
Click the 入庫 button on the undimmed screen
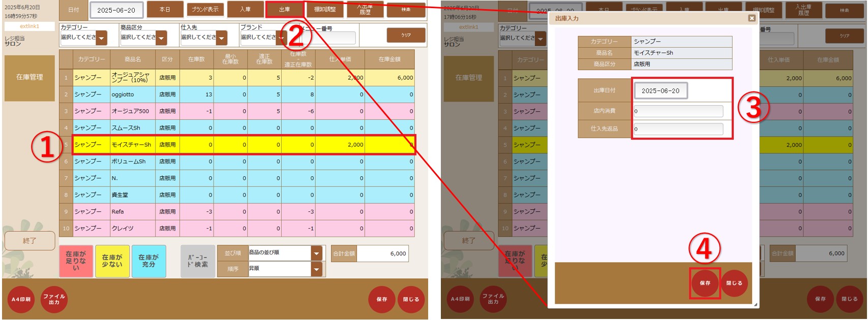[245, 10]
